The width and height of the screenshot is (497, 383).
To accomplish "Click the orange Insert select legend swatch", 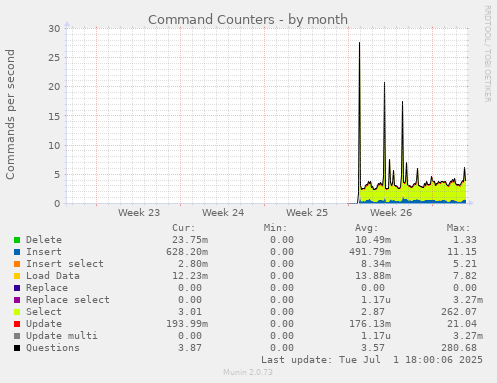I will (x=17, y=264).
